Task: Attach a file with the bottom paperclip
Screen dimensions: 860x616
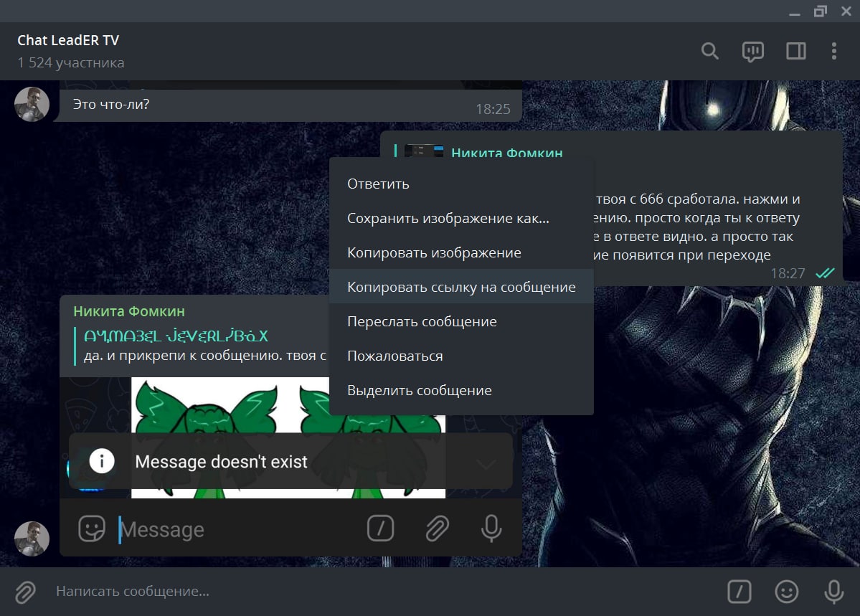Action: (25, 592)
